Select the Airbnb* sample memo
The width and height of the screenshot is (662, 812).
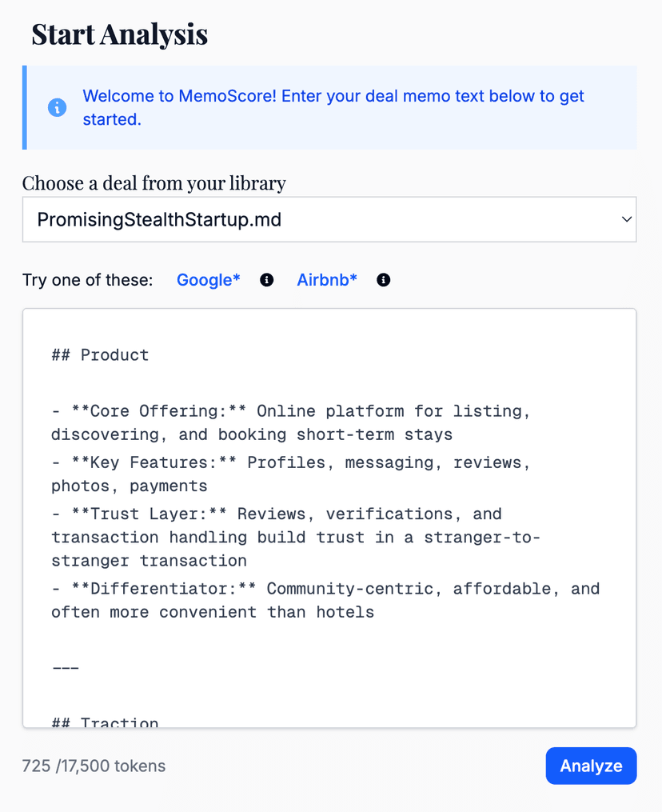[x=326, y=279]
